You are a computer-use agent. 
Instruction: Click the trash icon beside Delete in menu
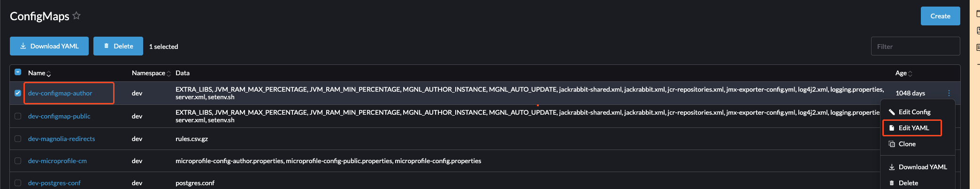pyautogui.click(x=892, y=183)
